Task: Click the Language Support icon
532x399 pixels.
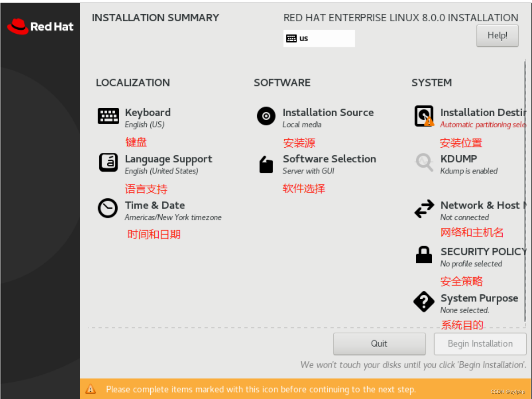Action: [108, 162]
